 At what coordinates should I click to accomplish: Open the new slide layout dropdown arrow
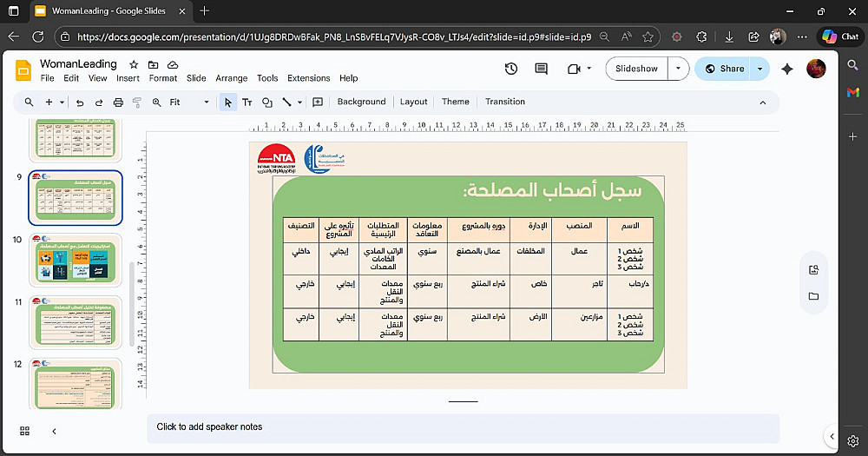tap(62, 102)
